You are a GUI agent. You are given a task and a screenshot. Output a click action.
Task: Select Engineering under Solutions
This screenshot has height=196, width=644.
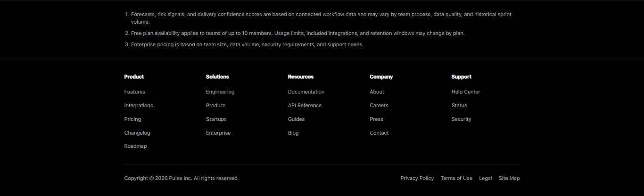coord(220,92)
